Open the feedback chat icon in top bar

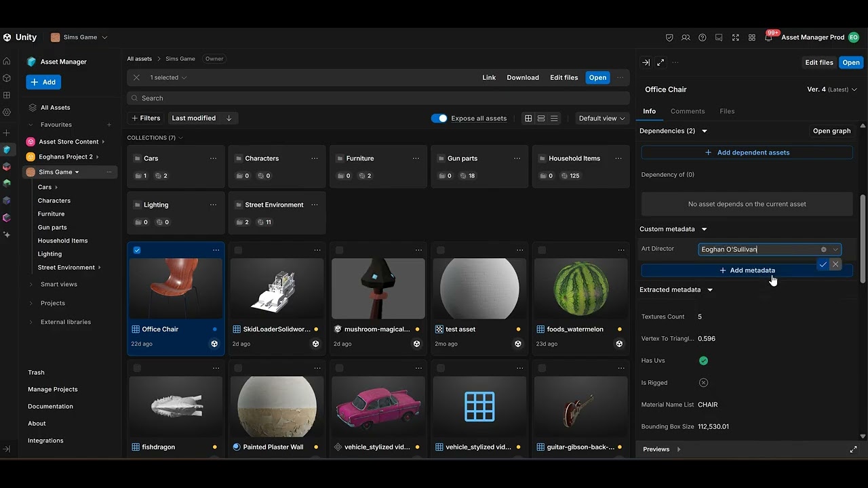point(719,37)
